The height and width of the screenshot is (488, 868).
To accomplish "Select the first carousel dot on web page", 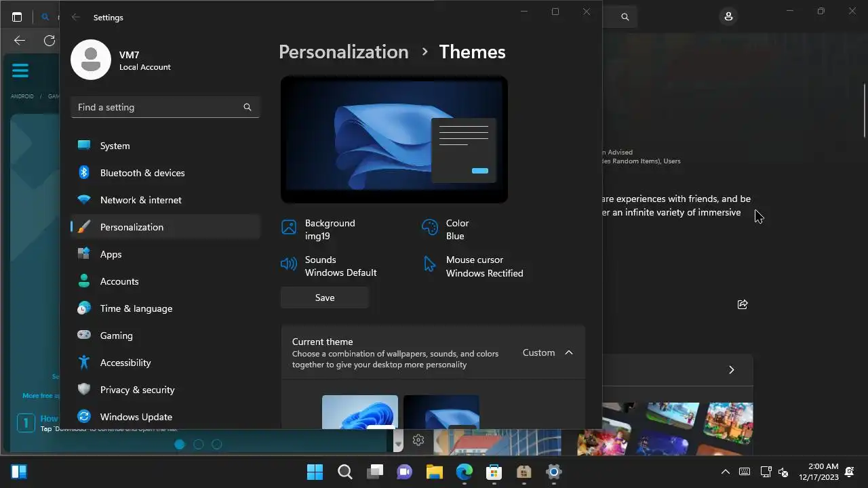I will (x=180, y=445).
